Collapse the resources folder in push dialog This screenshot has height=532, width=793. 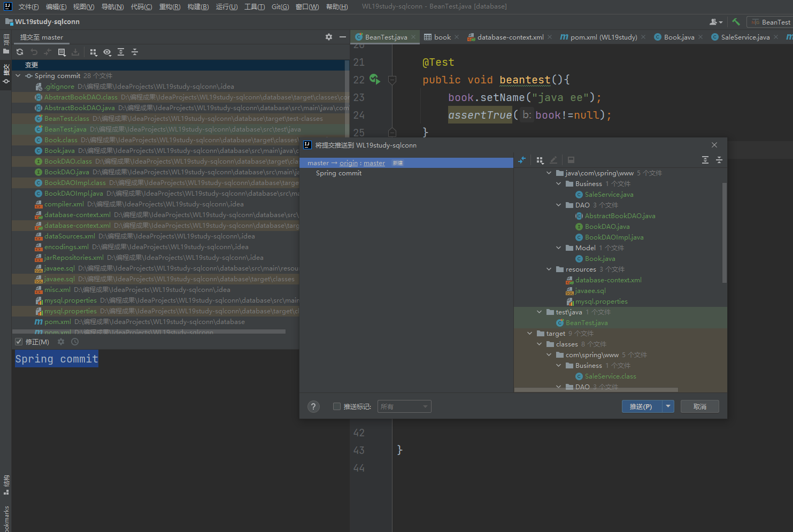549,269
